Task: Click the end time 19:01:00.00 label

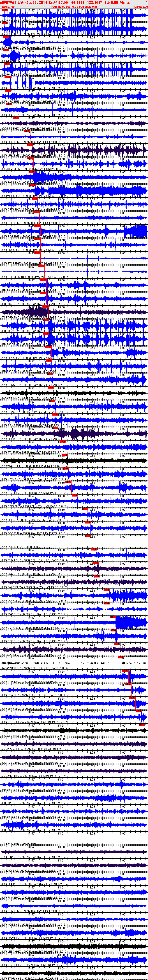Action: (140, 7)
